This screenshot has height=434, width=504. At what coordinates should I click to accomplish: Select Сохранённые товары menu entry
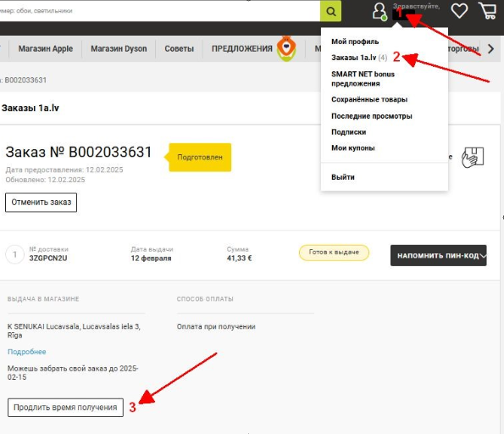[369, 99]
